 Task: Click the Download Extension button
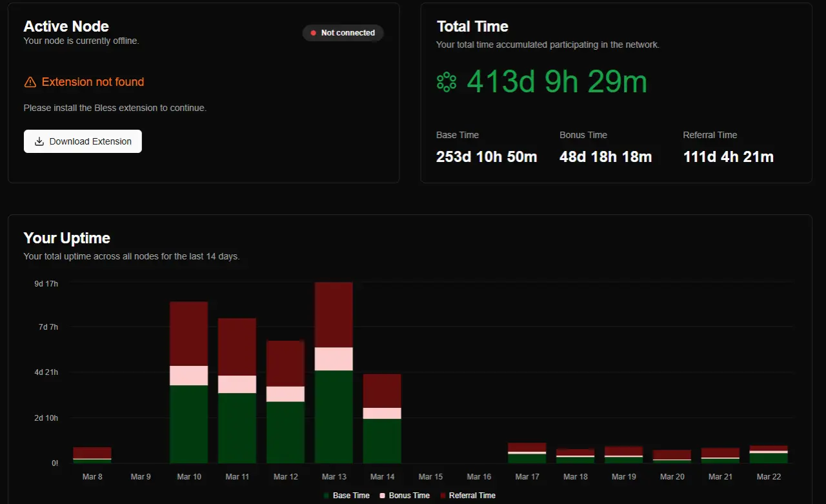tap(83, 141)
